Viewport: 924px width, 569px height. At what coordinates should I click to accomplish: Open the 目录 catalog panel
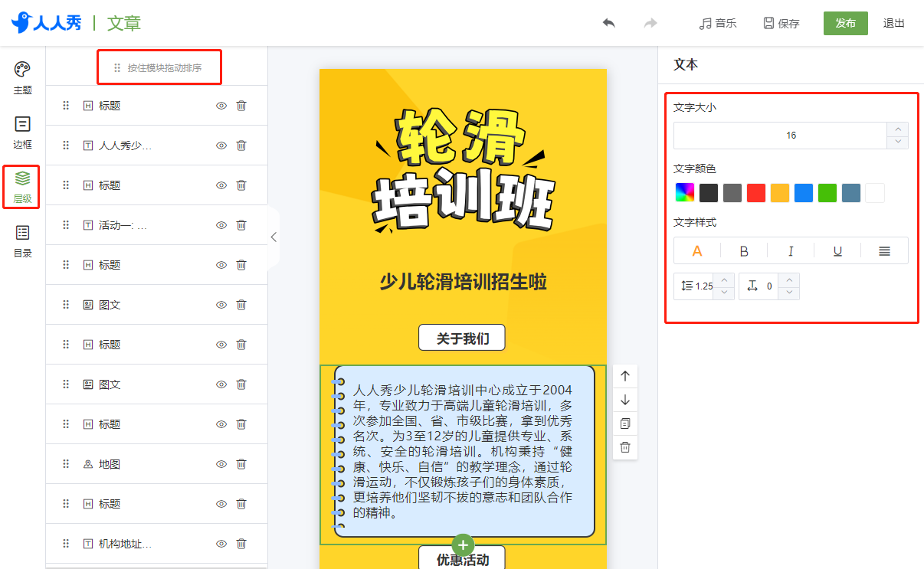pyautogui.click(x=23, y=240)
